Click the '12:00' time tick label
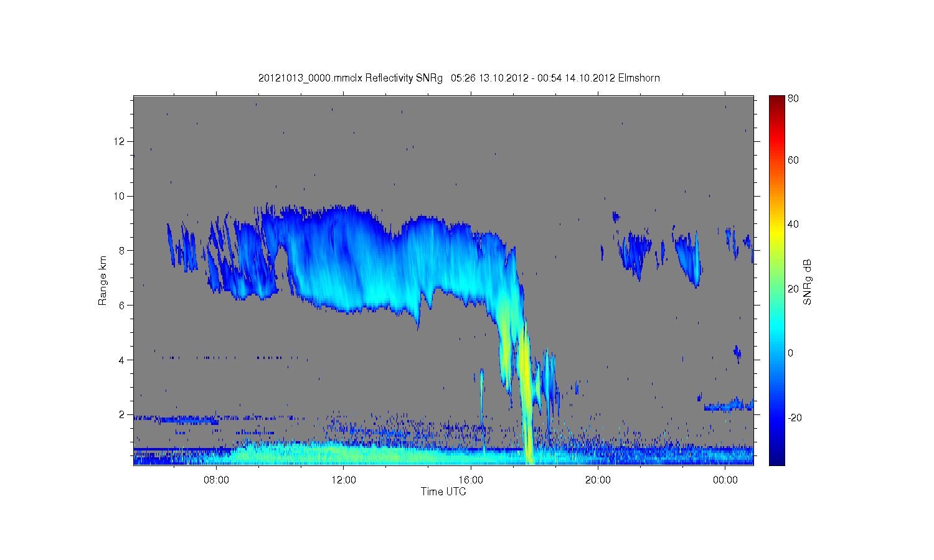This screenshot has width=934, height=560. [344, 480]
